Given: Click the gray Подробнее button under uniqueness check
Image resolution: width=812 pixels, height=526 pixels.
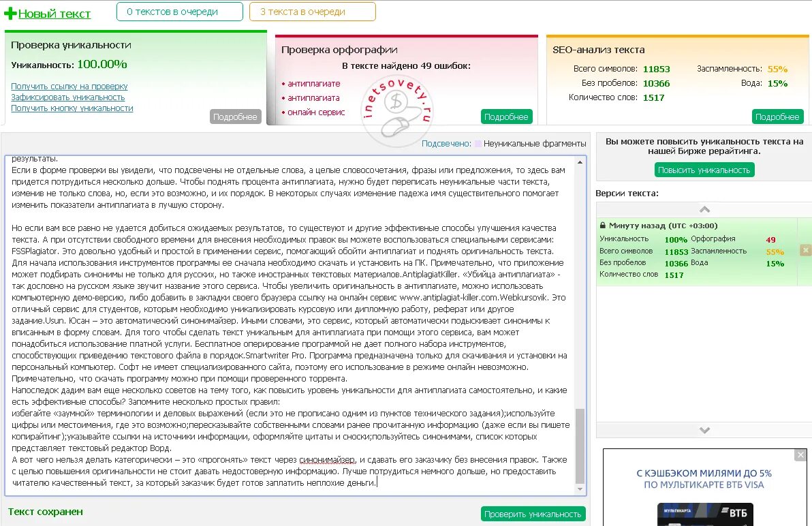Looking at the screenshot, I should (236, 117).
